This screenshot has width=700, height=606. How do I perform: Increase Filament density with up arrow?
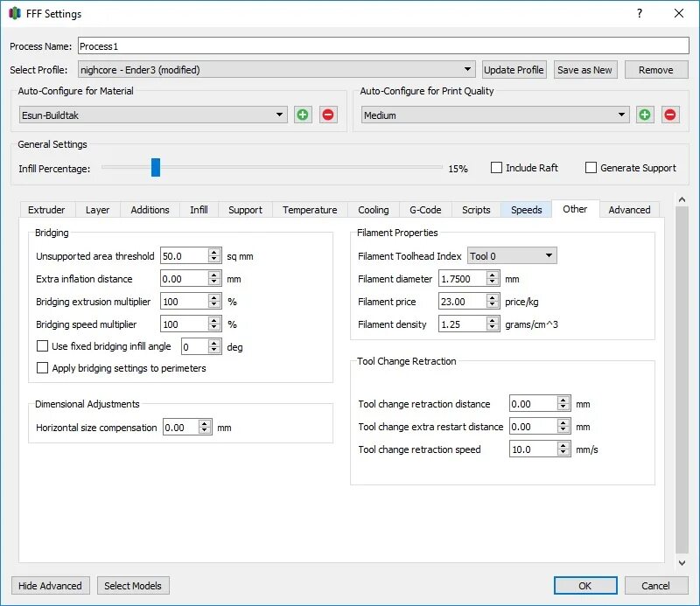[x=493, y=320]
